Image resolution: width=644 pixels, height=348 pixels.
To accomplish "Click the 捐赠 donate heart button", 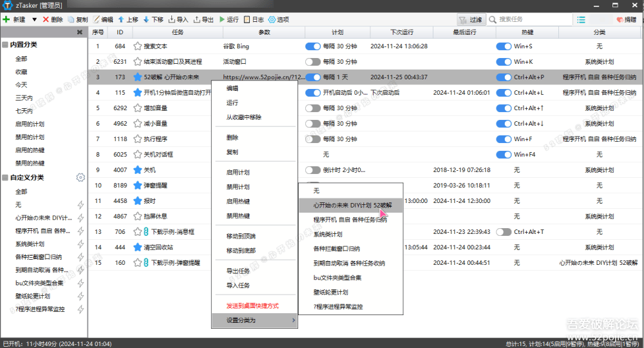I will [627, 19].
